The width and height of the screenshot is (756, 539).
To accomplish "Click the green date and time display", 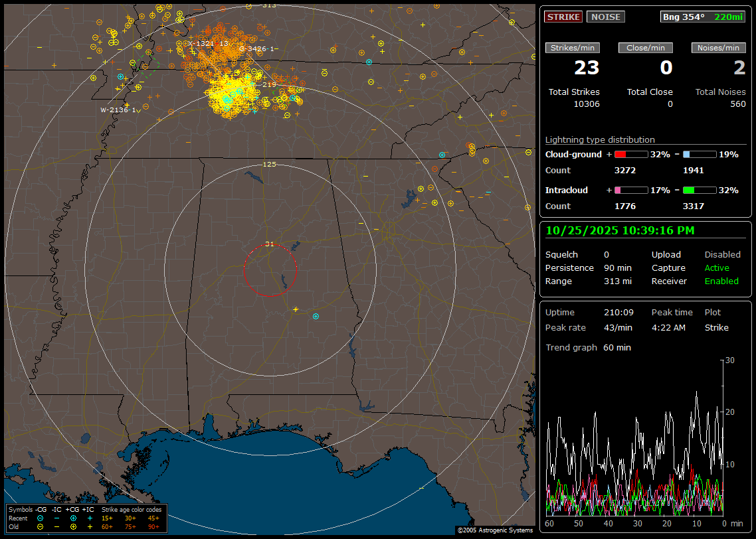I will tap(619, 231).
